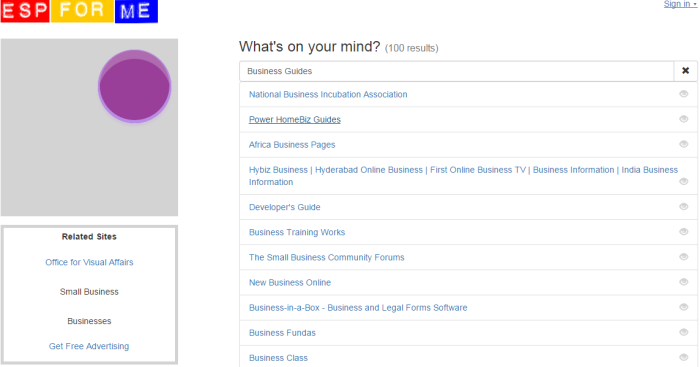The width and height of the screenshot is (700, 367).
Task: Toggle the eye icon in the Hybiz Business row
Action: tap(683, 181)
